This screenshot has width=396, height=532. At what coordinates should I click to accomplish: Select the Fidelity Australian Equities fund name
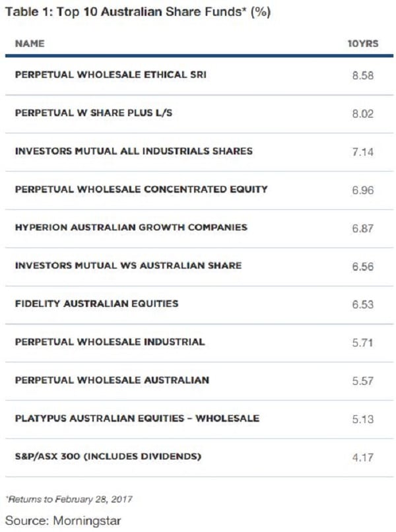pos(96,304)
